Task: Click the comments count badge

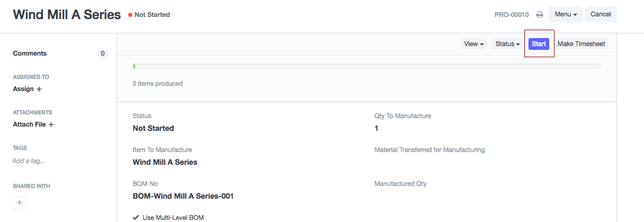Action: pyautogui.click(x=103, y=54)
